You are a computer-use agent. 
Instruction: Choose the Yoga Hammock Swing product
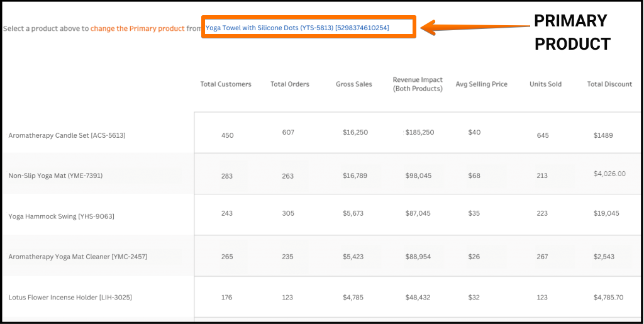click(x=61, y=216)
